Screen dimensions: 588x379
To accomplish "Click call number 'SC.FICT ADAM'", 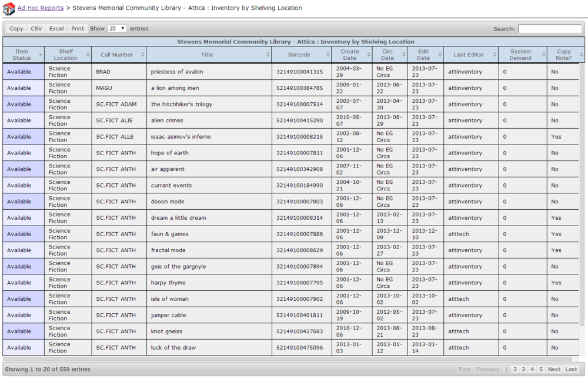I will tap(116, 104).
